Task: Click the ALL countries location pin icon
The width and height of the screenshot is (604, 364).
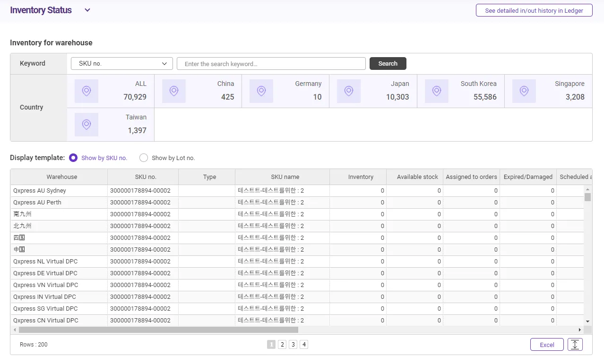Action: point(86,91)
